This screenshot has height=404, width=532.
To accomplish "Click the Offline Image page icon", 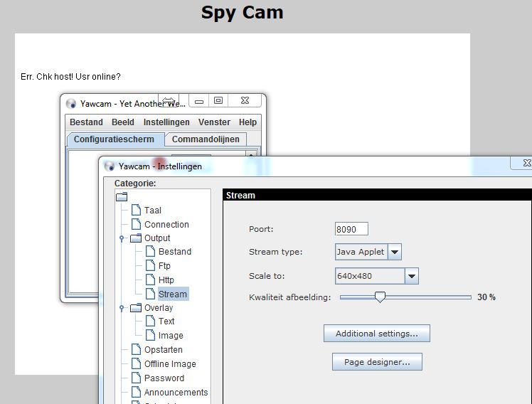I will tap(136, 364).
